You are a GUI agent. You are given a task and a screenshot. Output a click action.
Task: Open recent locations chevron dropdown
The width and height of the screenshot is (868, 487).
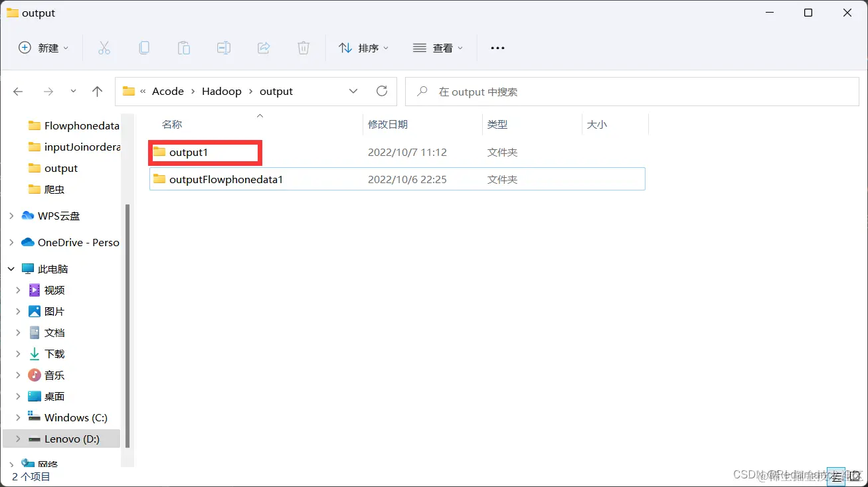point(73,92)
